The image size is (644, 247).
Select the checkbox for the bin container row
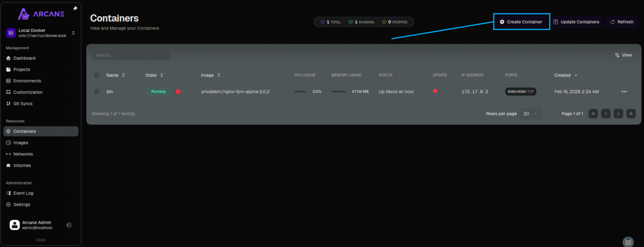click(x=96, y=91)
